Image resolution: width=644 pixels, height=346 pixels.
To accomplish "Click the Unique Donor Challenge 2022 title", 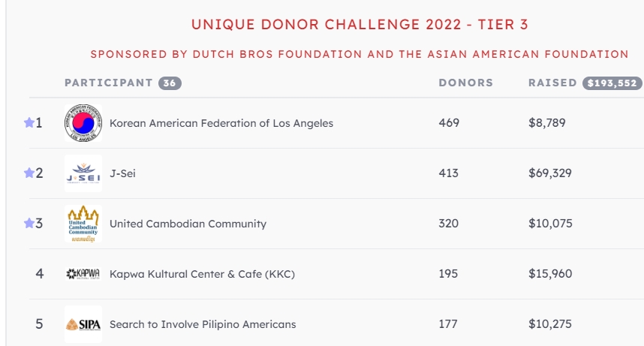I will coord(360,24).
